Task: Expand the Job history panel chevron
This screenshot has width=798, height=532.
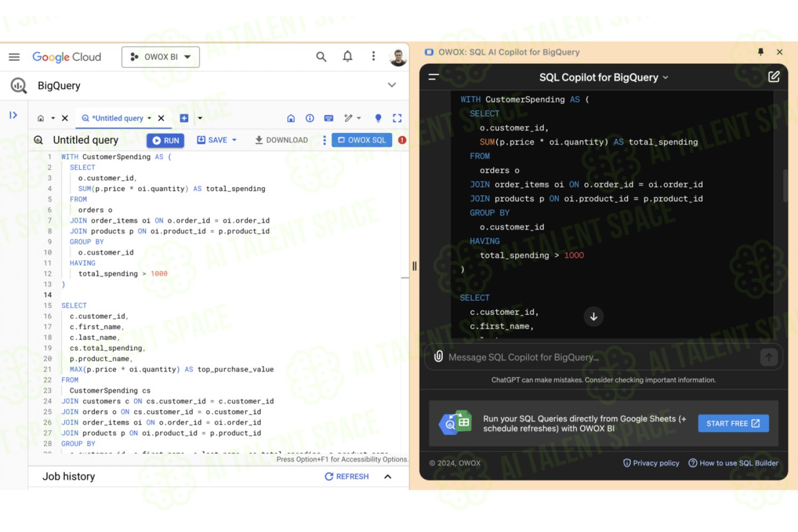Action: (388, 477)
